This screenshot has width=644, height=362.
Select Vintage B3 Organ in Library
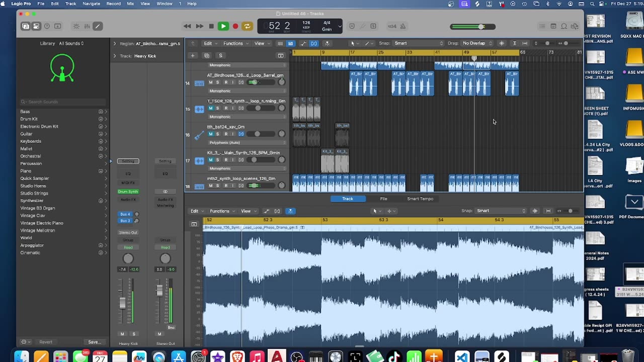point(38,208)
